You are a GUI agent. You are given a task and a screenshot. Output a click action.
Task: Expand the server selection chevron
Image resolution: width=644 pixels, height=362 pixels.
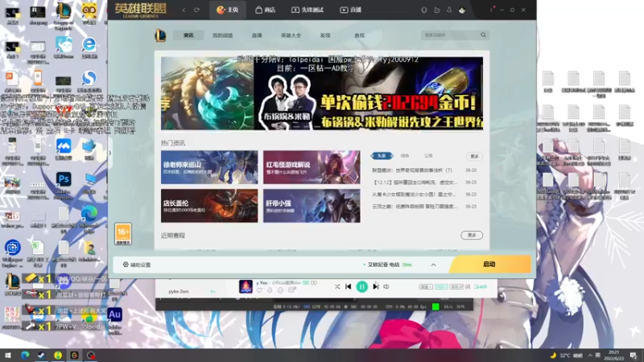click(x=433, y=265)
